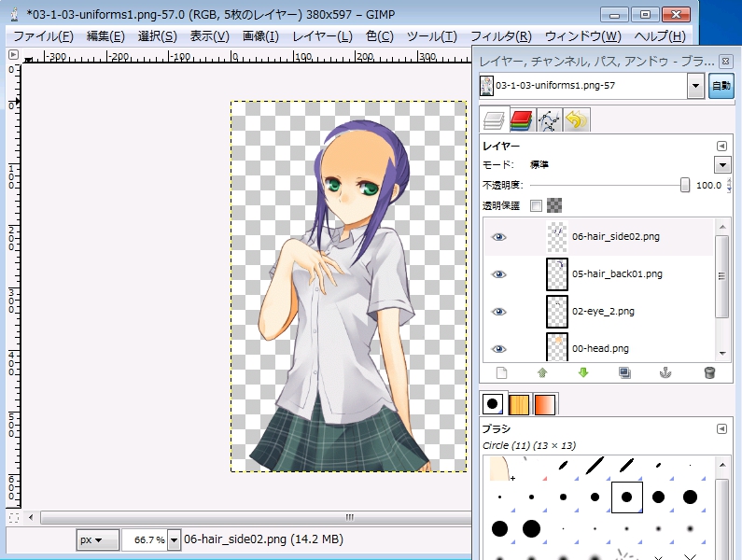Viewport: 742px width, 560px height.
Task: Click the opacity value field 100.0
Action: click(x=708, y=185)
